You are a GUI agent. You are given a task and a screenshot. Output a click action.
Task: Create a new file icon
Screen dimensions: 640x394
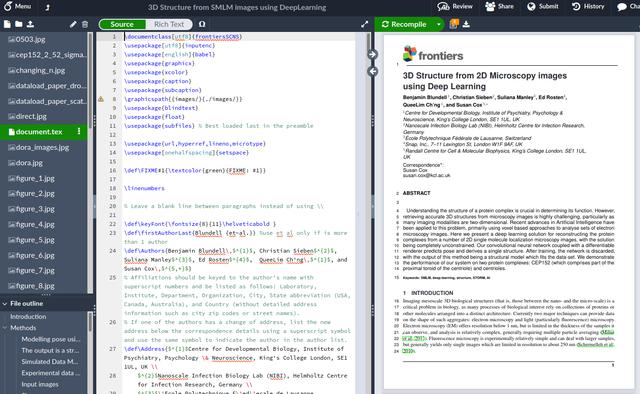[x=7, y=24]
